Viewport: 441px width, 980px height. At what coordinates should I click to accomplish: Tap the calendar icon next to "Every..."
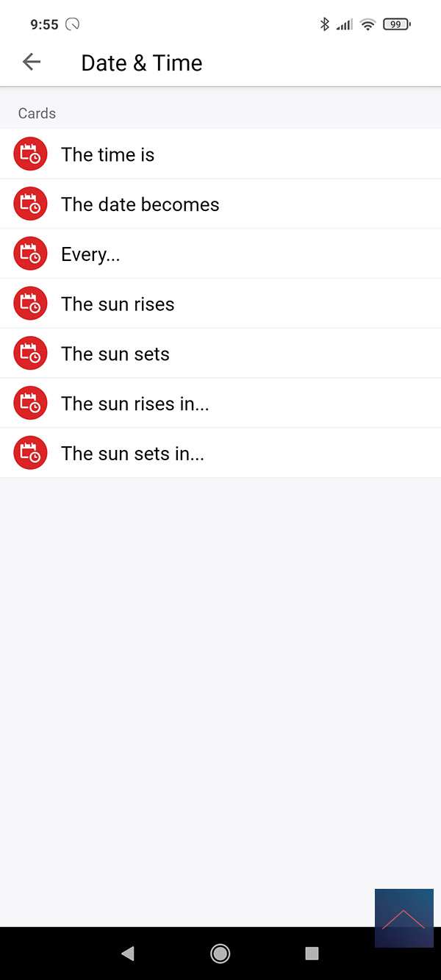point(30,254)
